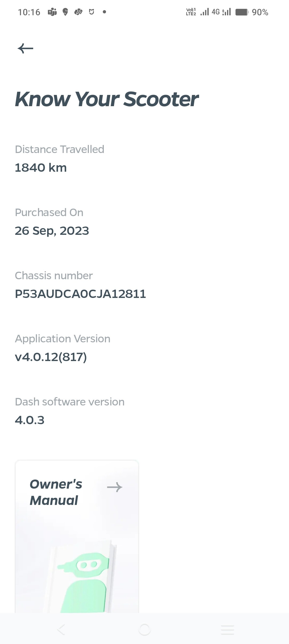Tap the Android back navigation button

point(61,630)
